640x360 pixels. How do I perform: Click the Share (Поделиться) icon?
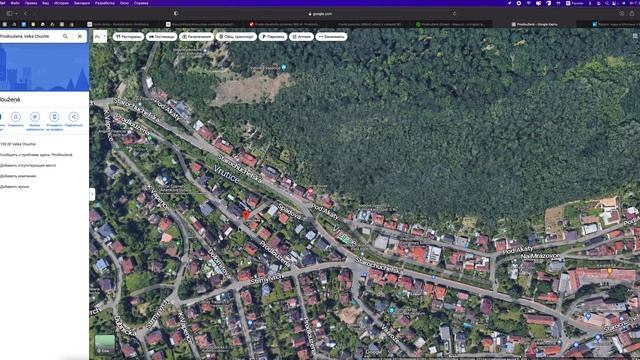[73, 117]
